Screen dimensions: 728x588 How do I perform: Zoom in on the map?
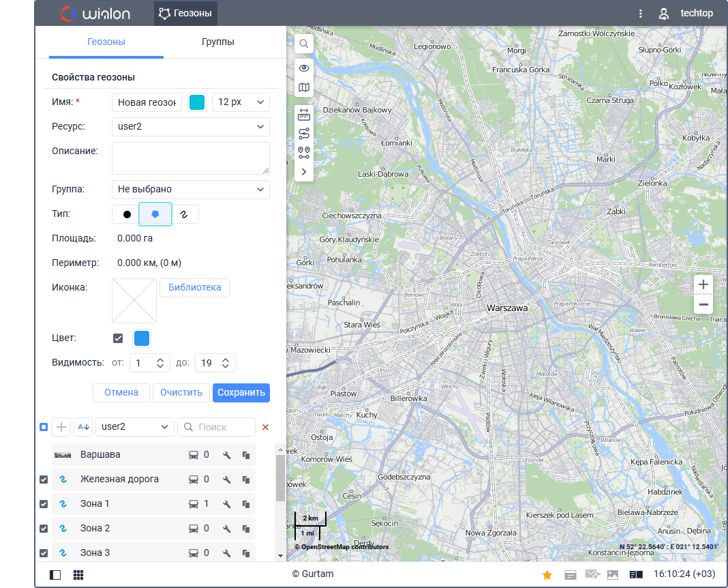pos(703,284)
